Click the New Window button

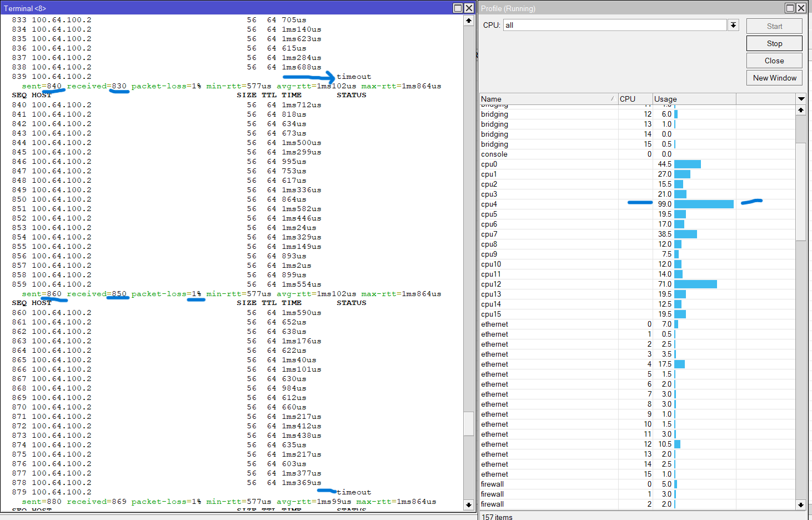(774, 78)
